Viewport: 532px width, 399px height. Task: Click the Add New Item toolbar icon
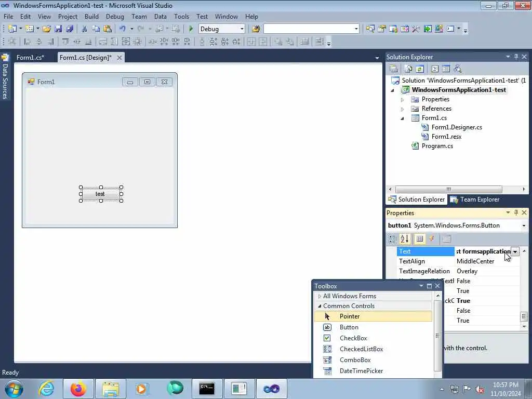click(29, 29)
